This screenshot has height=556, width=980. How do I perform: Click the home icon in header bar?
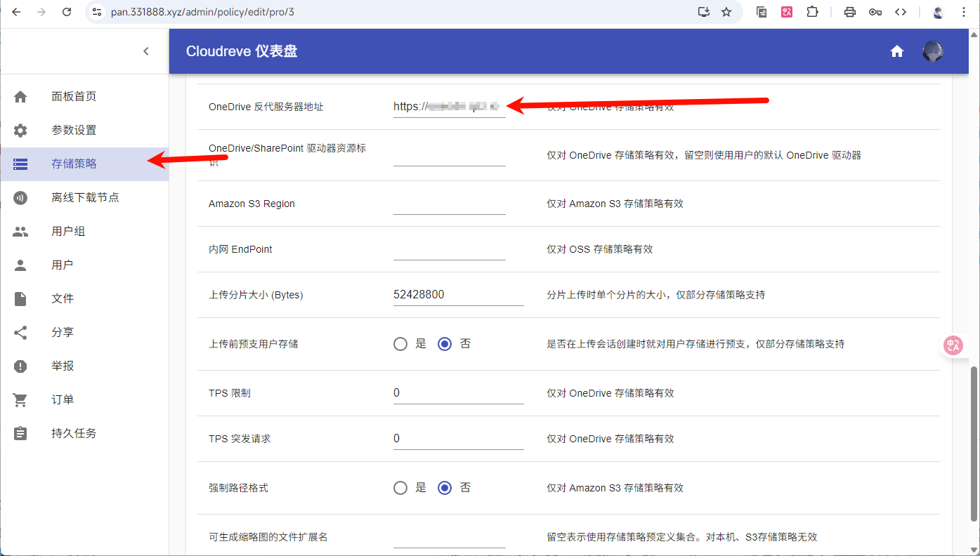click(x=896, y=51)
